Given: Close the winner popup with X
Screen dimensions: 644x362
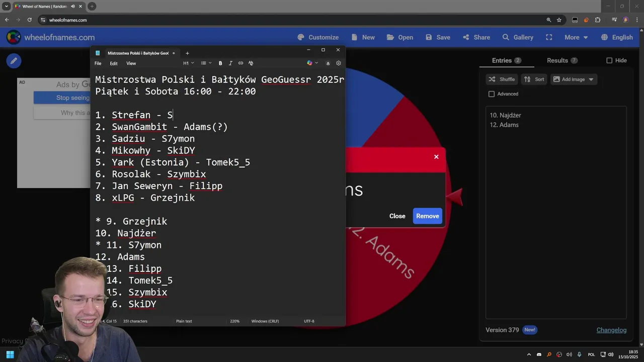Looking at the screenshot, I should click(436, 157).
